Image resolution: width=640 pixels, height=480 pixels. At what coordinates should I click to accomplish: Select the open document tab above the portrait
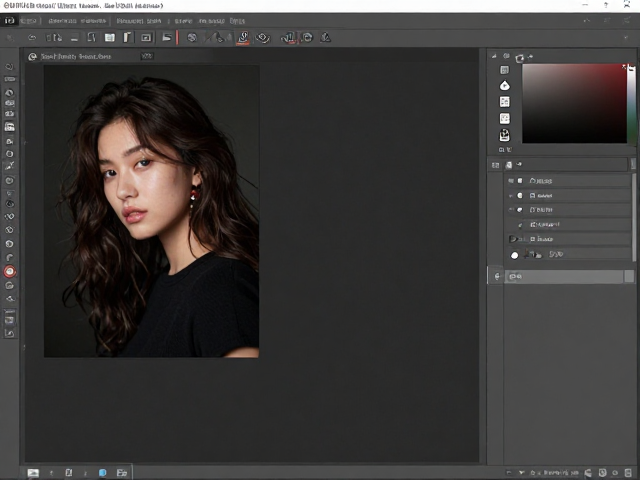[76, 56]
